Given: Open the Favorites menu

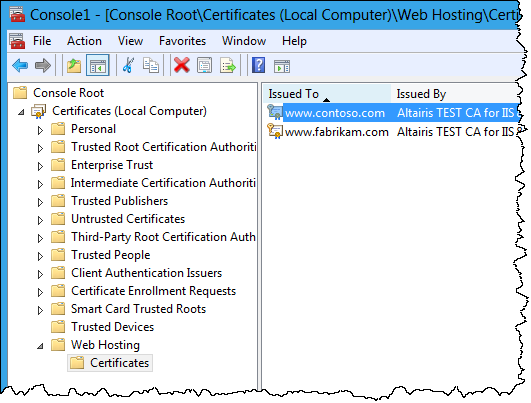Looking at the screenshot, I should pyautogui.click(x=183, y=41).
